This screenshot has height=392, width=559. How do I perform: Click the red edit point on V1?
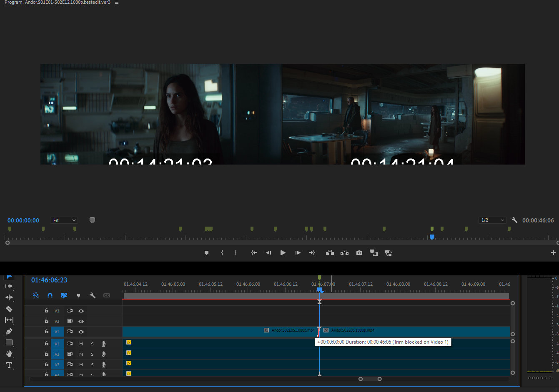click(319, 332)
